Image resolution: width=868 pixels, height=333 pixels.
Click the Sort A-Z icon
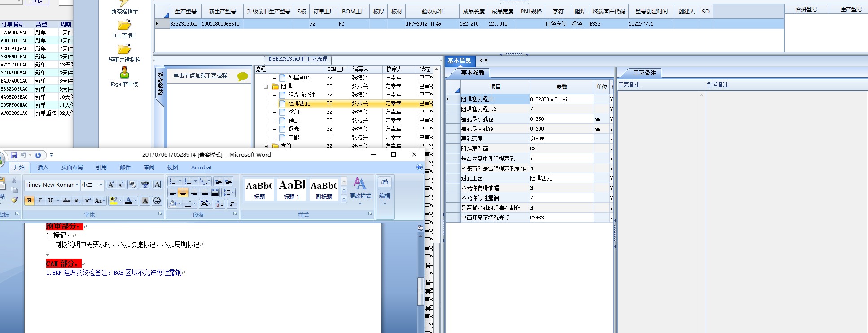(219, 203)
